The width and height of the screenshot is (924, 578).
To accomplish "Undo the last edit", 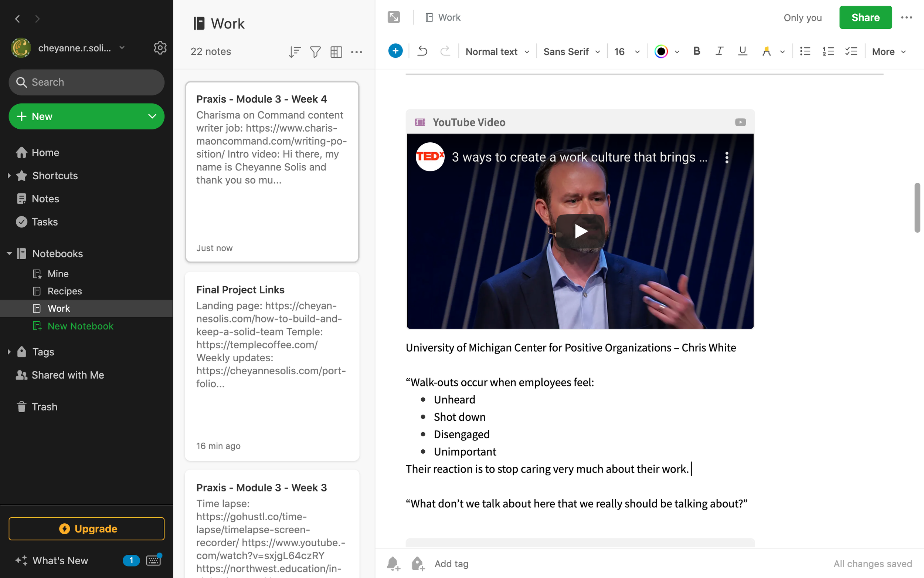I will (422, 51).
